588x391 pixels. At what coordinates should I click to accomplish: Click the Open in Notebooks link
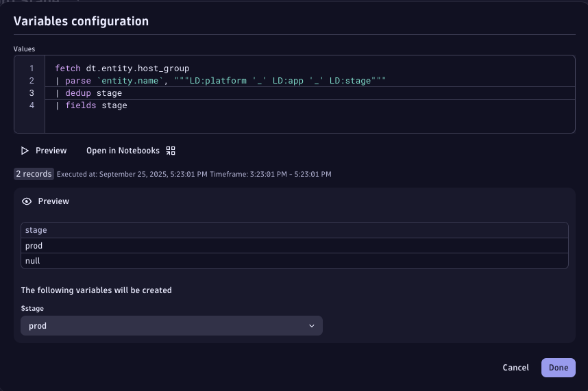point(123,151)
